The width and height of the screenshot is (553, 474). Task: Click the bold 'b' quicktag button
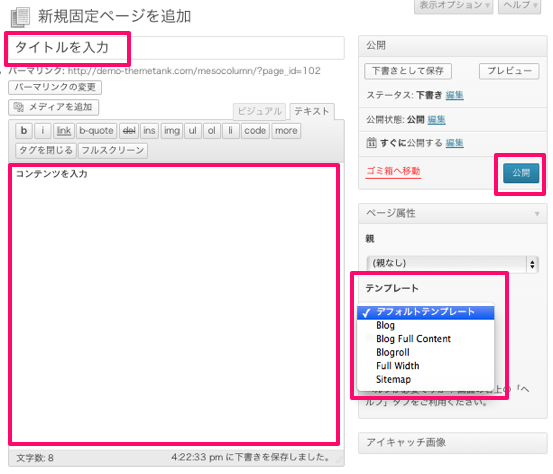[x=24, y=131]
